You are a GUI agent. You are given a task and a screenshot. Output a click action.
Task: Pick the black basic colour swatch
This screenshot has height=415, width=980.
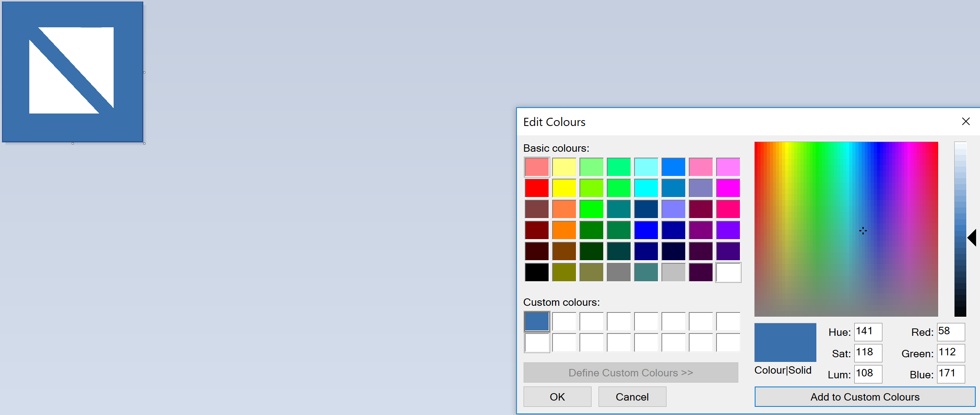[536, 272]
